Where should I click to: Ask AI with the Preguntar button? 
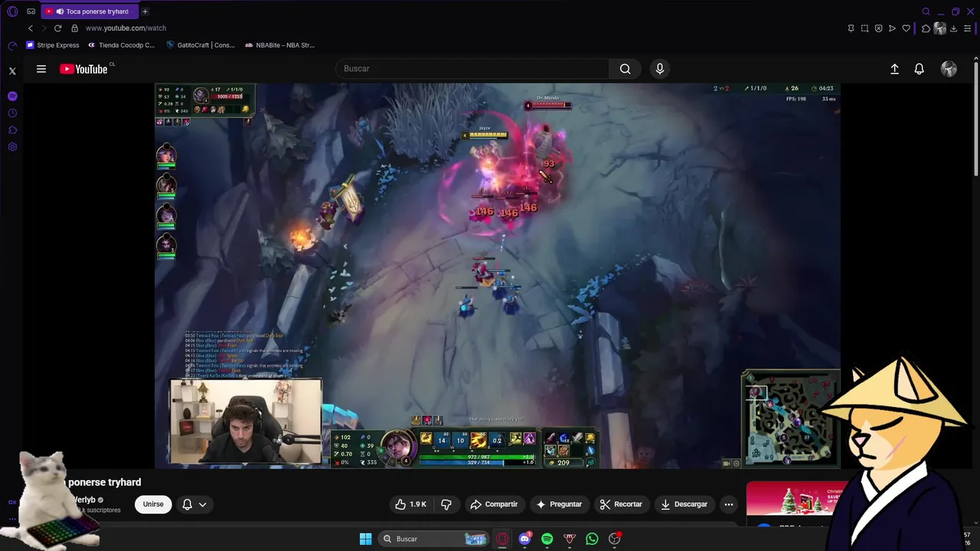(559, 504)
